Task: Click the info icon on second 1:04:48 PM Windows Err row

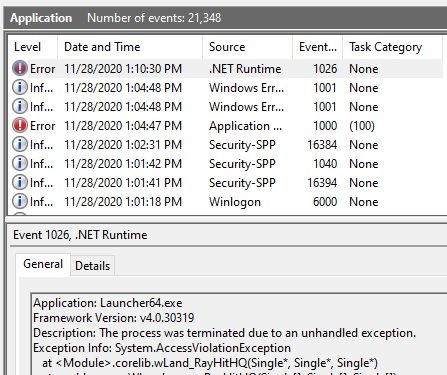Action: coord(20,106)
